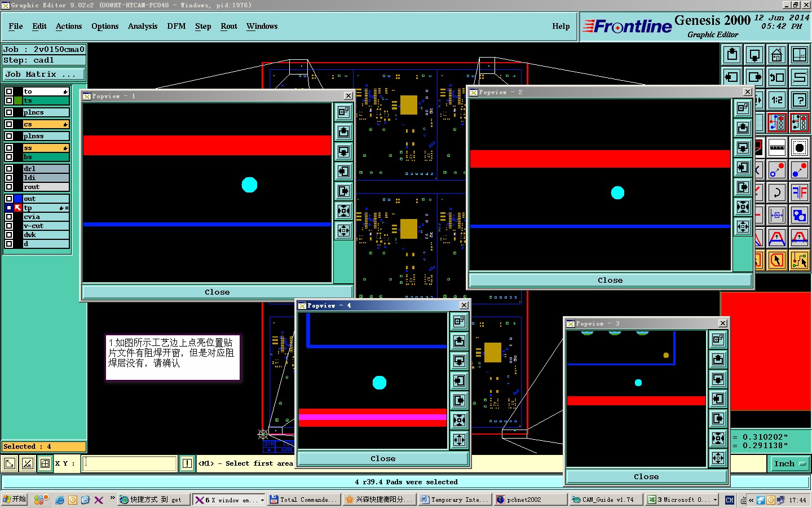Click the previous zoom icon
Screen dimensions: 812x508
(776, 77)
